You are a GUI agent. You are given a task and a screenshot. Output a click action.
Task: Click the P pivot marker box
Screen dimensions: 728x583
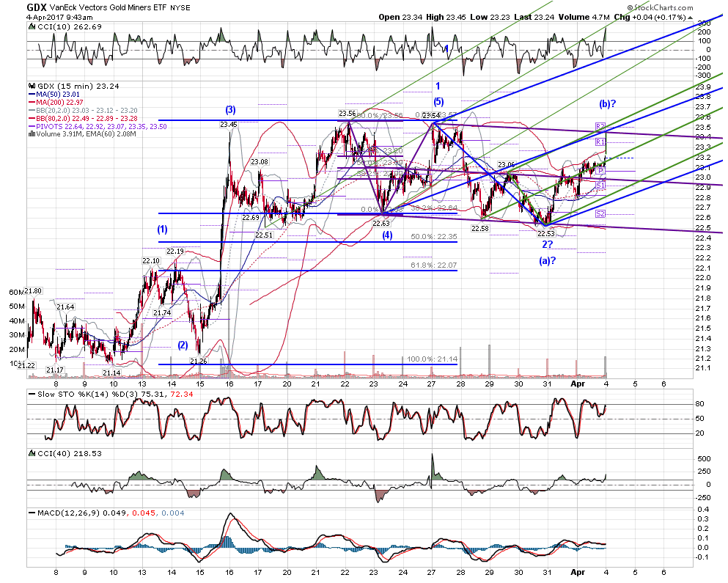(x=600, y=171)
